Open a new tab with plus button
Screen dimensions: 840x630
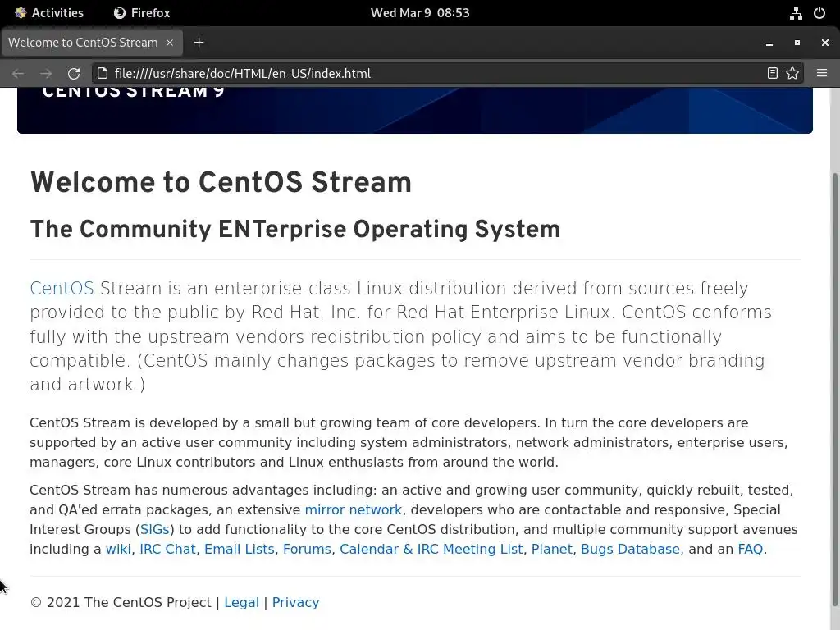pyautogui.click(x=199, y=43)
